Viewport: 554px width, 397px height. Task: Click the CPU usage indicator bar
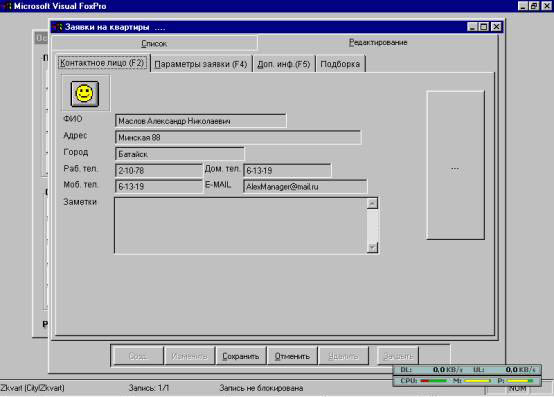coord(434,381)
